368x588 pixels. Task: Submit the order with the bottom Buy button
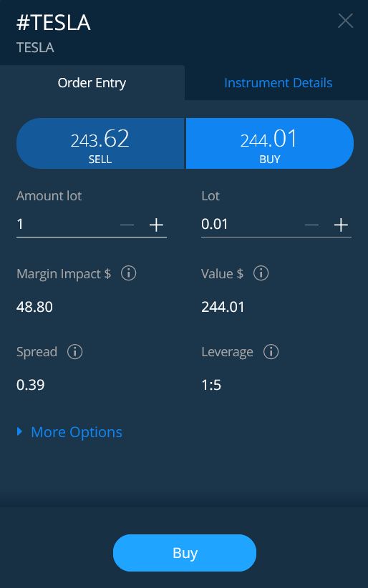click(x=185, y=553)
